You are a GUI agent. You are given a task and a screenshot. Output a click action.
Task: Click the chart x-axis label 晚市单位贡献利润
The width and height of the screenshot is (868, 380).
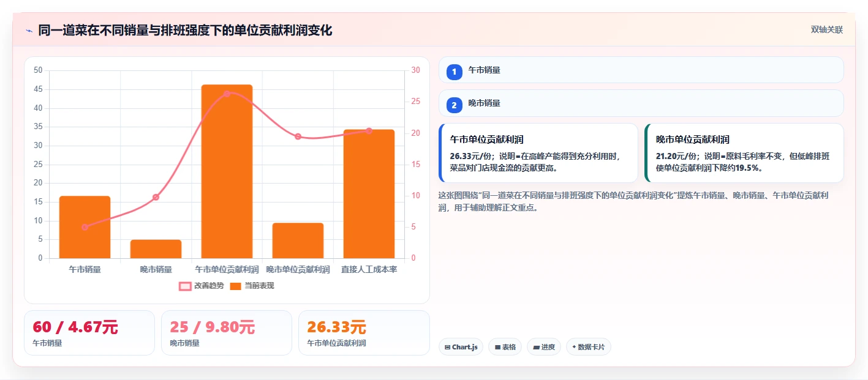point(298,269)
